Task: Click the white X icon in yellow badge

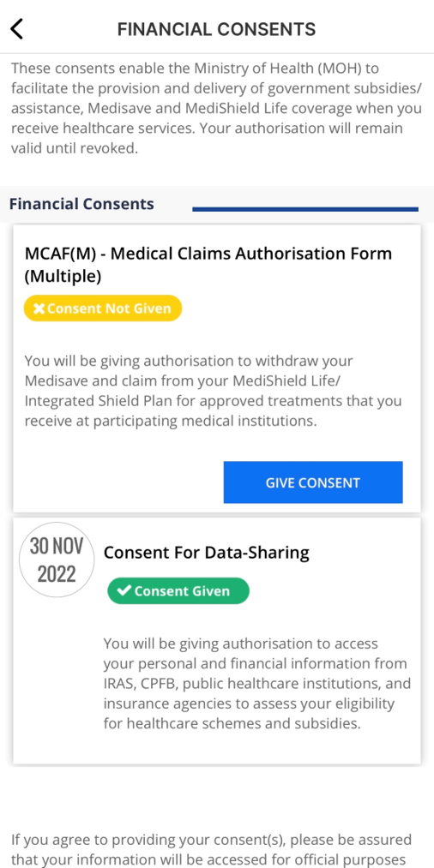Action: click(x=39, y=308)
